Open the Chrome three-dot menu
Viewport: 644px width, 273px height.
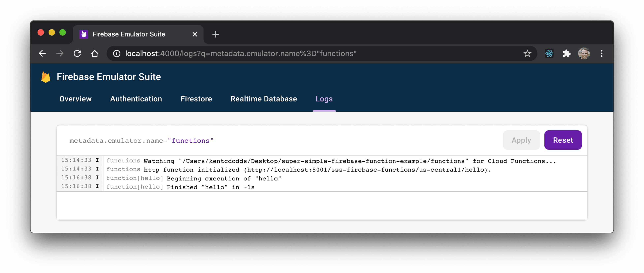tap(602, 54)
